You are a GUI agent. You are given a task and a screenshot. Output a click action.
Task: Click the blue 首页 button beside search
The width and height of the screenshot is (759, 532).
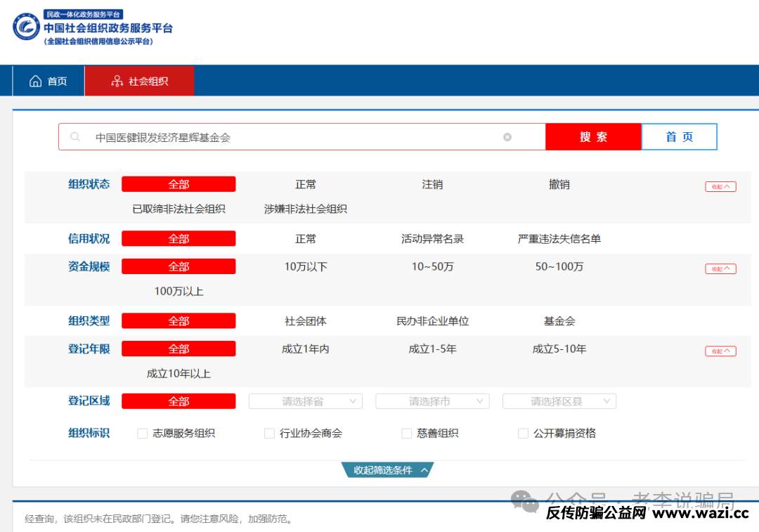[x=679, y=136]
